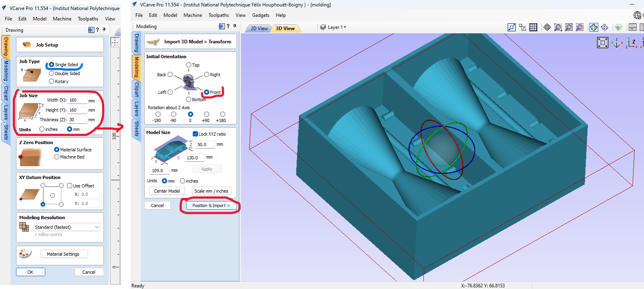Click OK in the Job Setup panel
Viewport: 644px width, 289px height.
30,272
